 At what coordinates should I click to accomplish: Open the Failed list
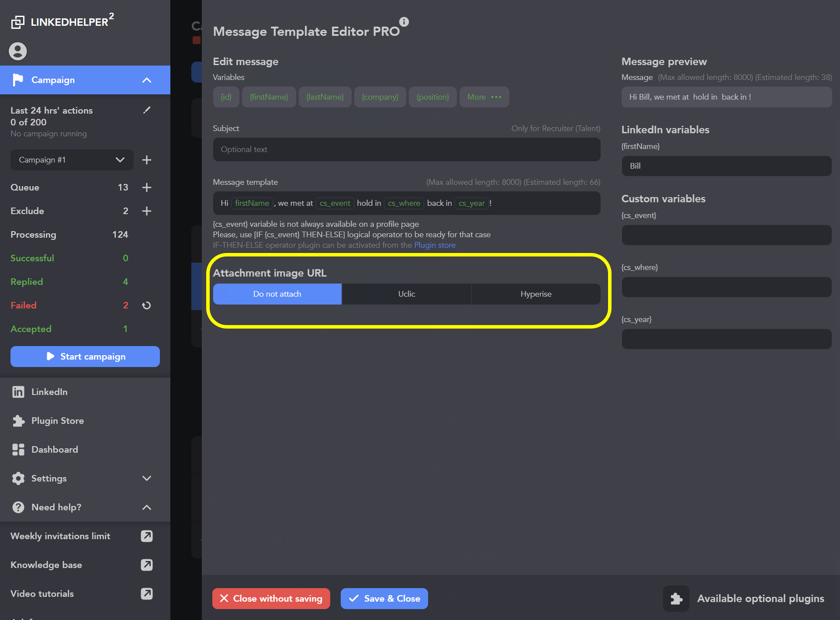[70, 305]
